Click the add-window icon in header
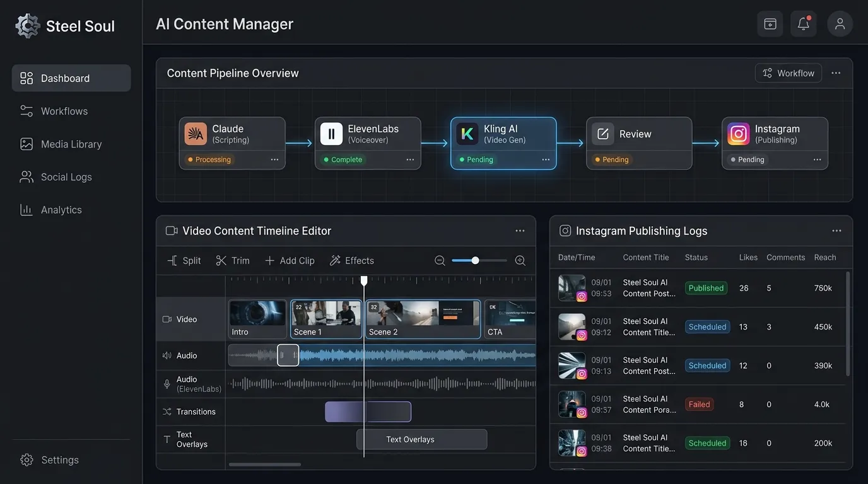The width and height of the screenshot is (868, 484). point(770,24)
